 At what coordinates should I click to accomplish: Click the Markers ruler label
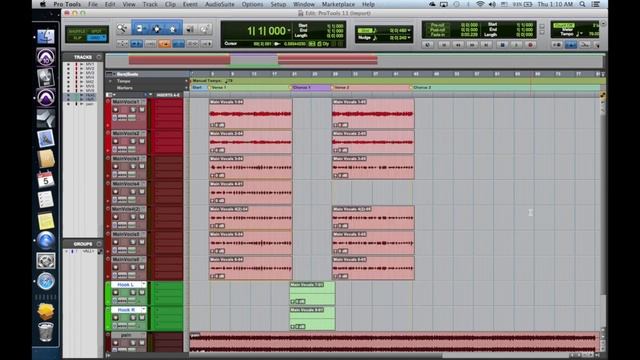click(x=124, y=88)
